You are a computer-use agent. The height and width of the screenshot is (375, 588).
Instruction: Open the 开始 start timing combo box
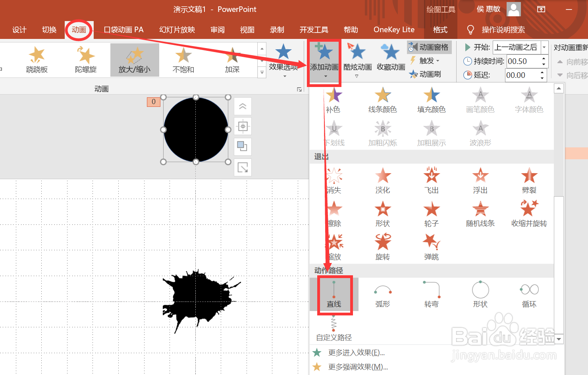point(521,47)
